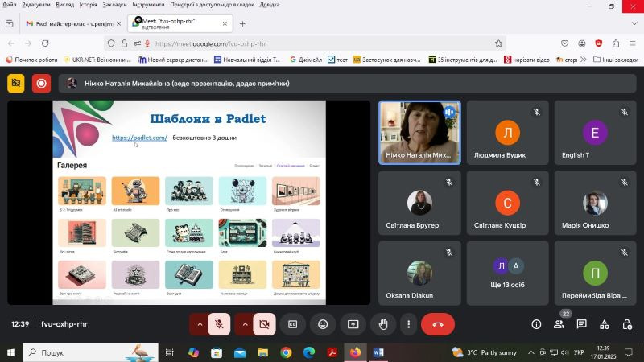644x362 pixels.
Task: Click the Windows search box 'Пошук'
Action: (90, 352)
